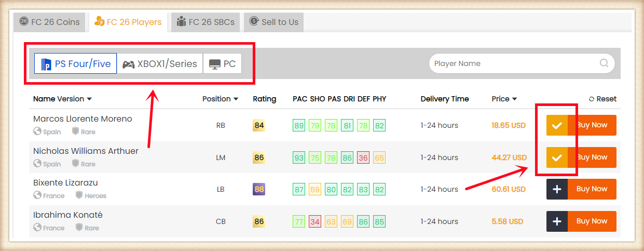
Task: Uncheck the selected Marcos Llorente checkmark
Action: point(557,126)
